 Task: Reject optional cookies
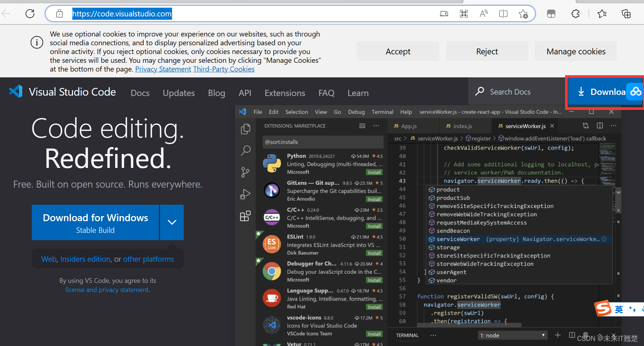(x=487, y=51)
